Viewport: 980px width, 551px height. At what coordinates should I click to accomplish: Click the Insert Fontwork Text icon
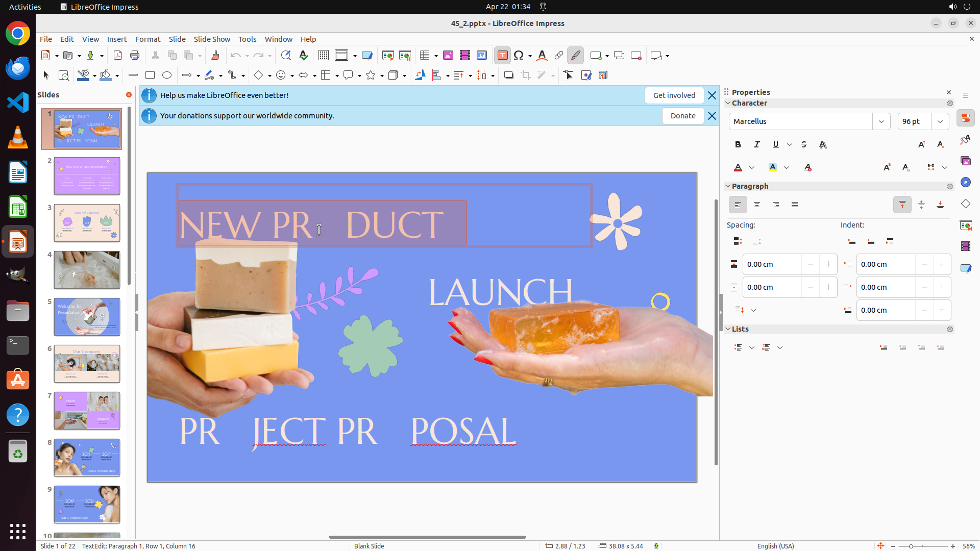pyautogui.click(x=542, y=56)
